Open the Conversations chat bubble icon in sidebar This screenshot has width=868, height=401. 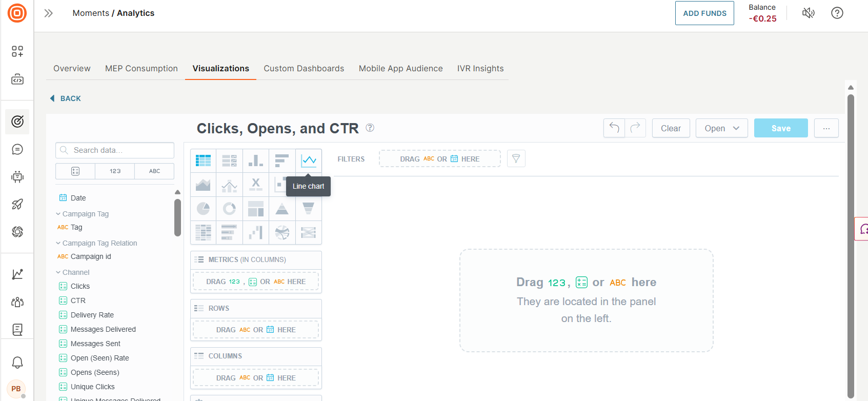pyautogui.click(x=17, y=149)
